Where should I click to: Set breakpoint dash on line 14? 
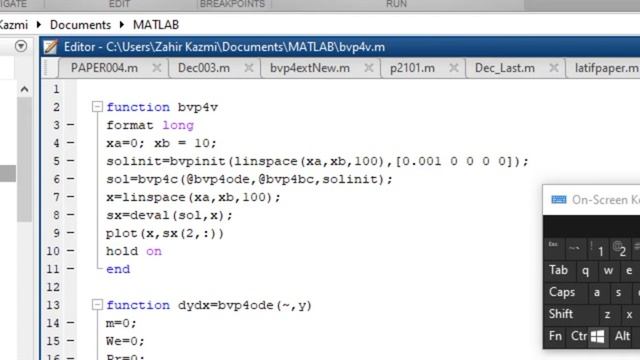click(x=71, y=322)
